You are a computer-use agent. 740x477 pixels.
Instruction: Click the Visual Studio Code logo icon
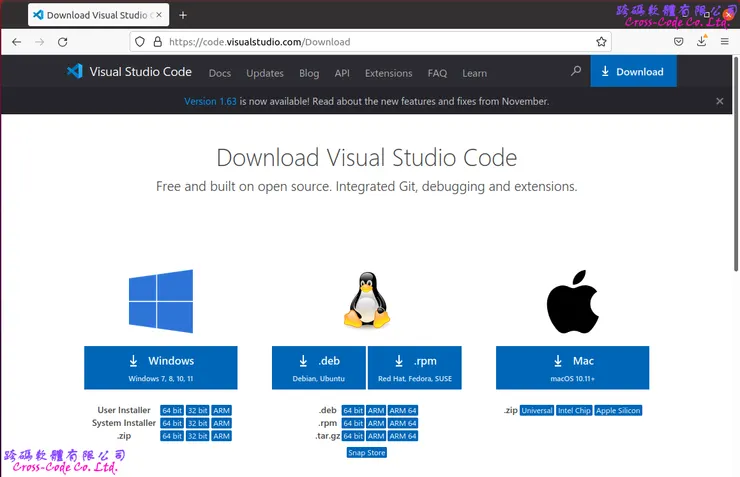click(74, 72)
